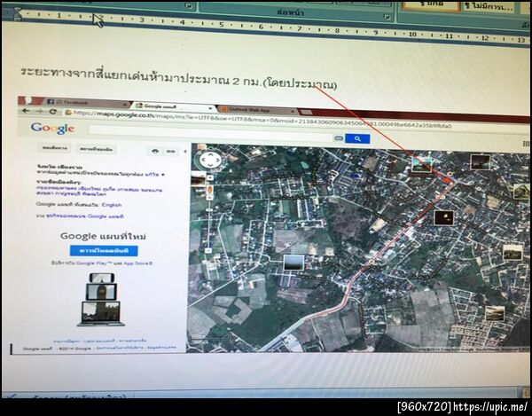This screenshot has height=416, width=532.
Task: Open the night-light photo thumbnail on map
Action: (x=444, y=218)
